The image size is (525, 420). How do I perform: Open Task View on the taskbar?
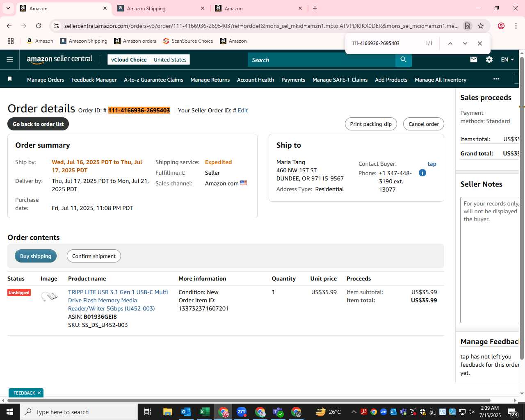(148, 412)
